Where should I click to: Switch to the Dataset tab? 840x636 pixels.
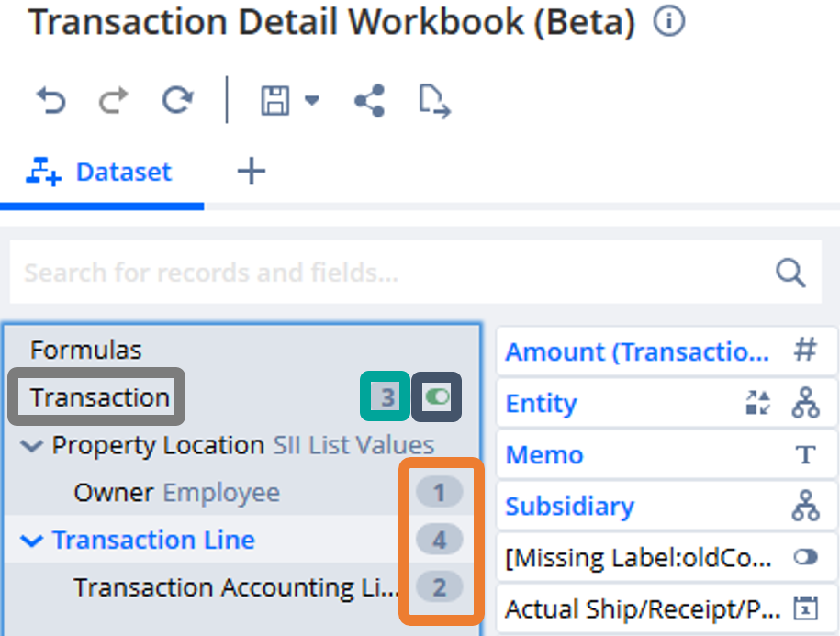pyautogui.click(x=101, y=172)
